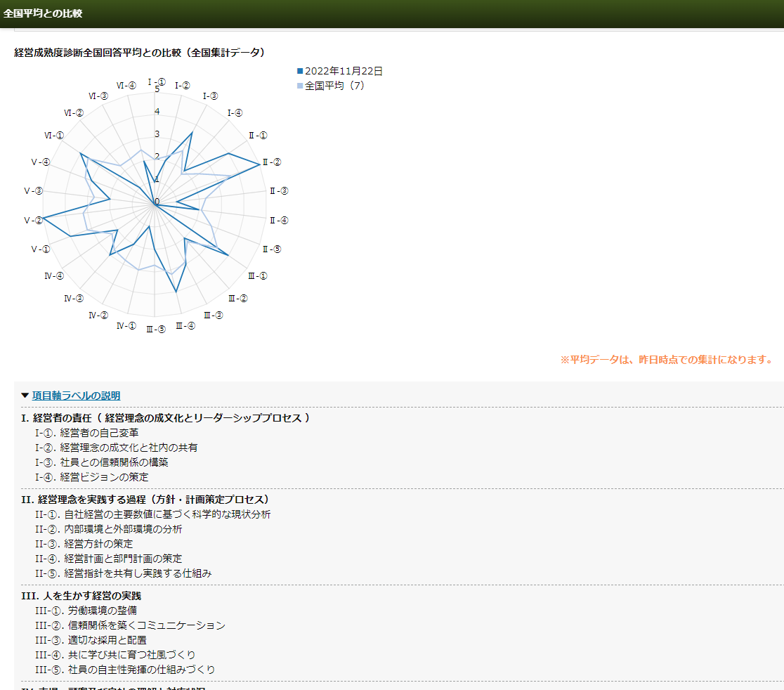Open the 項目軸ラベルの説明 link
Screen dimensions: 784x690
(x=76, y=396)
